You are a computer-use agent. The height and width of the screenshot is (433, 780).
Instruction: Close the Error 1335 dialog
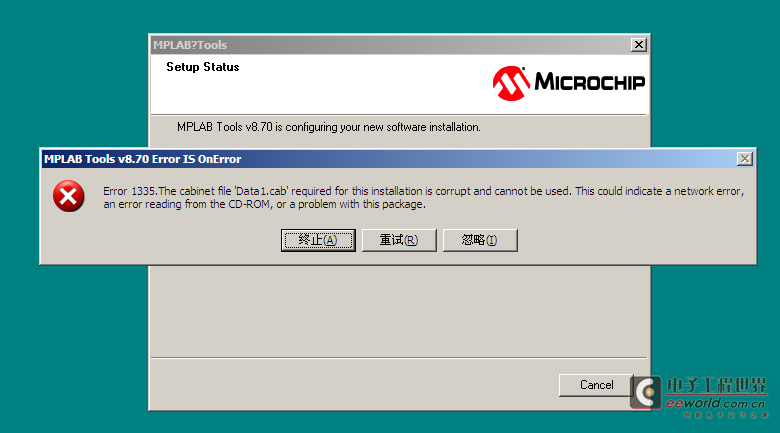coord(745,159)
